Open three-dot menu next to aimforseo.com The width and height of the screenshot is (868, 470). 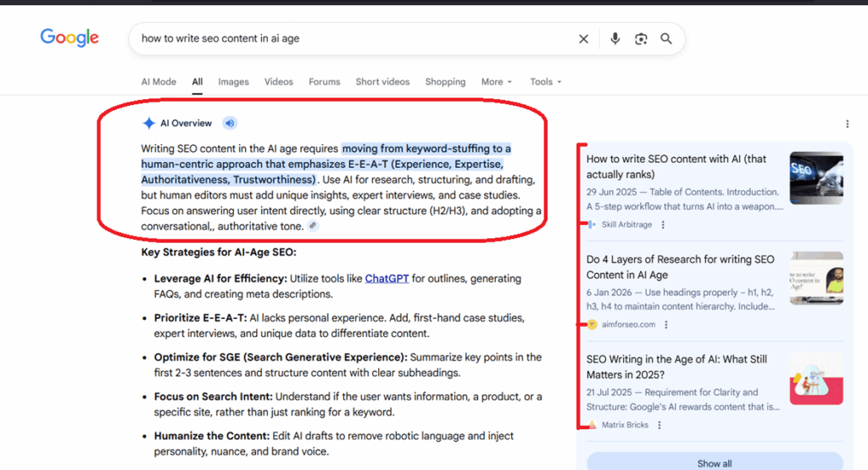pyautogui.click(x=666, y=325)
